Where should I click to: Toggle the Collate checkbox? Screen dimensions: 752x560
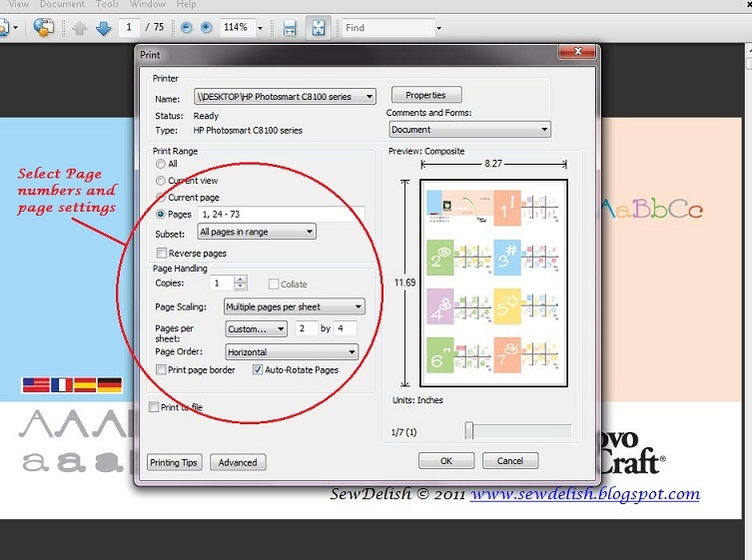tap(274, 283)
